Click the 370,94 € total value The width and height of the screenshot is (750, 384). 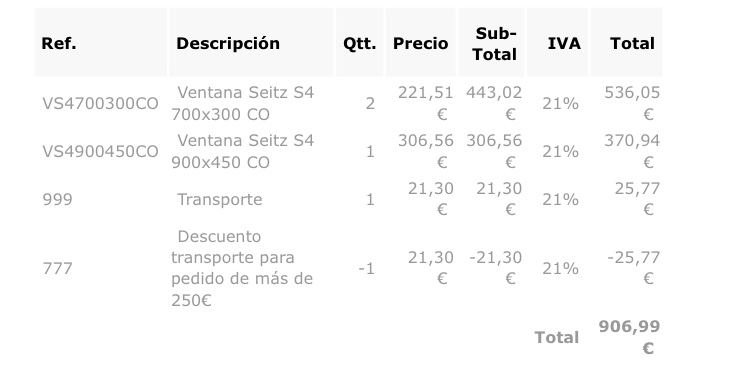tap(632, 151)
